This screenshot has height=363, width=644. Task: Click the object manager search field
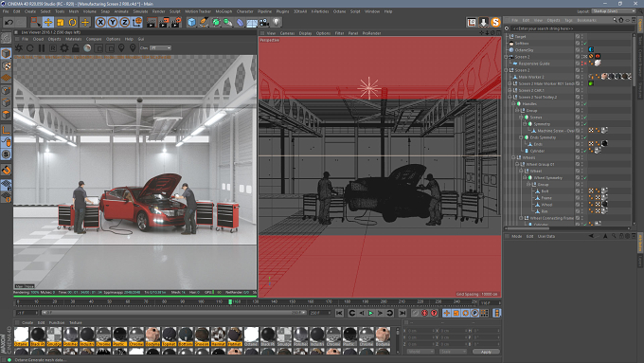pyautogui.click(x=571, y=28)
